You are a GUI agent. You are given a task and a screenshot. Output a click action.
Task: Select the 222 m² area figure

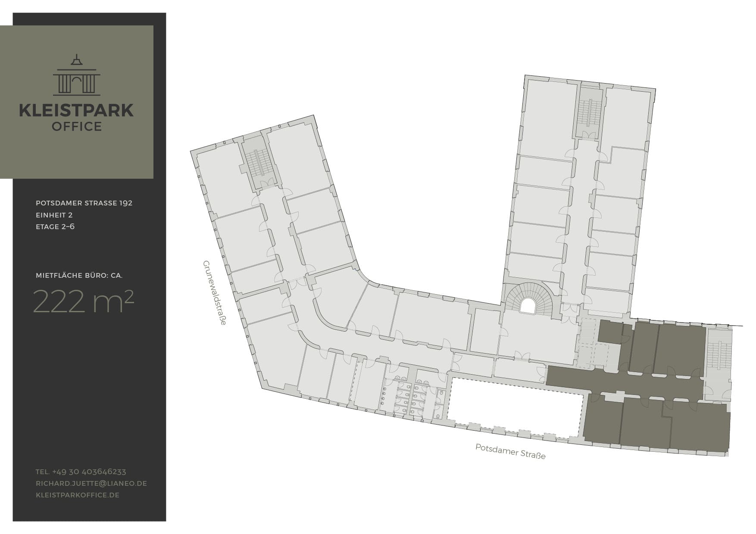[83, 301]
